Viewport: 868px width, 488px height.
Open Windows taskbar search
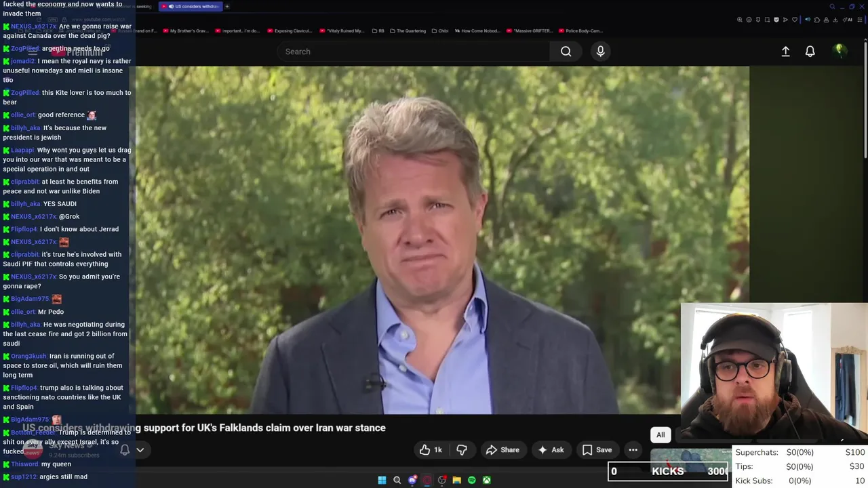[x=397, y=480]
